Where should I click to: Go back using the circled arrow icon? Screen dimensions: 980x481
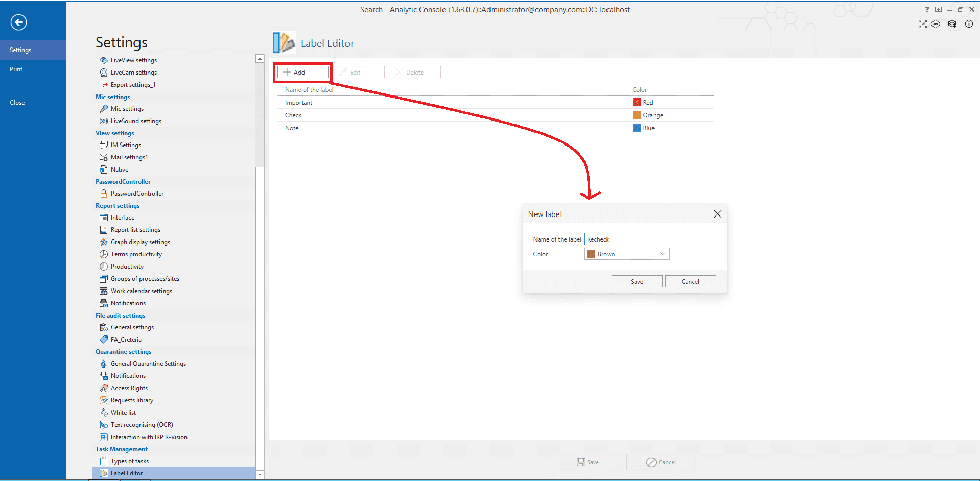coord(19,22)
